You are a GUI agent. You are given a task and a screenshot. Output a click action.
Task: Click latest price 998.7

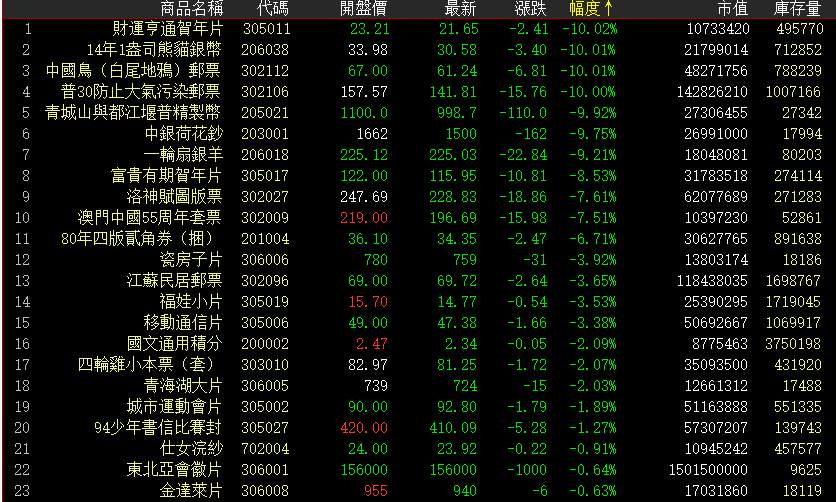point(457,113)
